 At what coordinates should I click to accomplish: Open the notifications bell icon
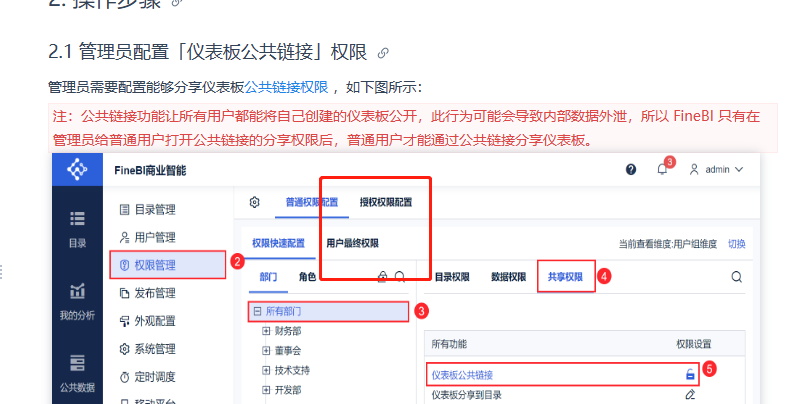point(662,169)
